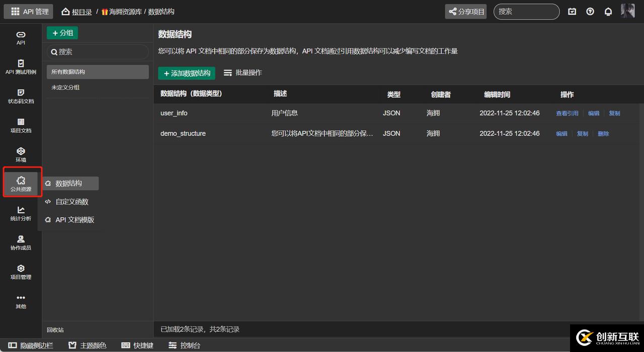Open 协作成员 in sidebar
The height and width of the screenshot is (352, 644).
[x=21, y=242]
